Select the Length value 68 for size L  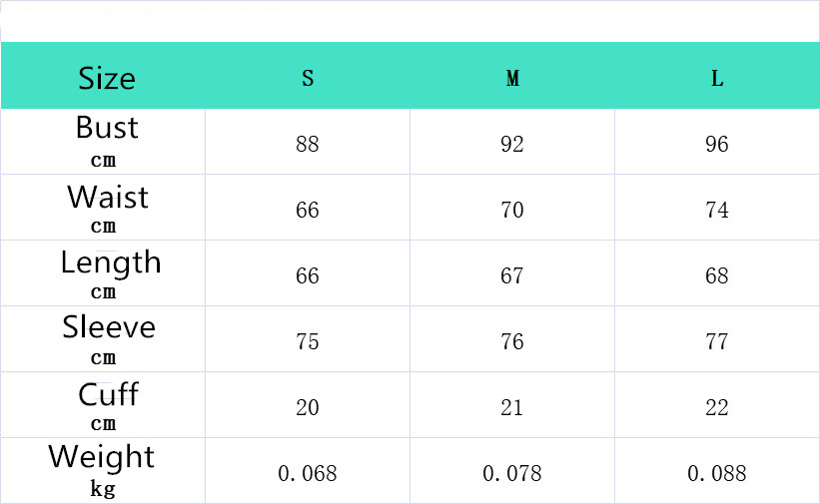717,275
